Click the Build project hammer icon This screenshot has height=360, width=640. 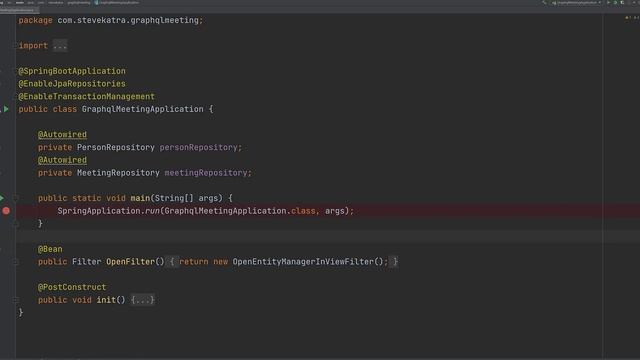[544, 2]
